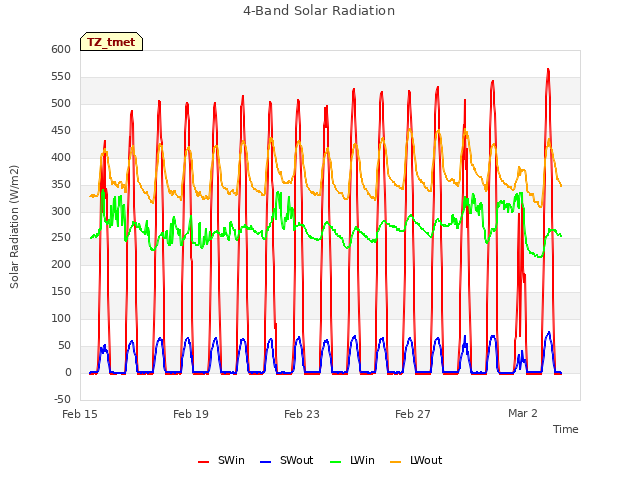Click the Solar Radiation (W/m2) axis label
Viewport: 640px width, 480px height.
pos(14,227)
